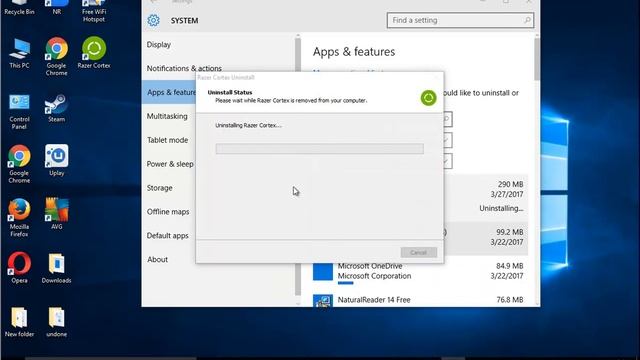
Task: Open the undone folder on desktop
Action: point(56,322)
